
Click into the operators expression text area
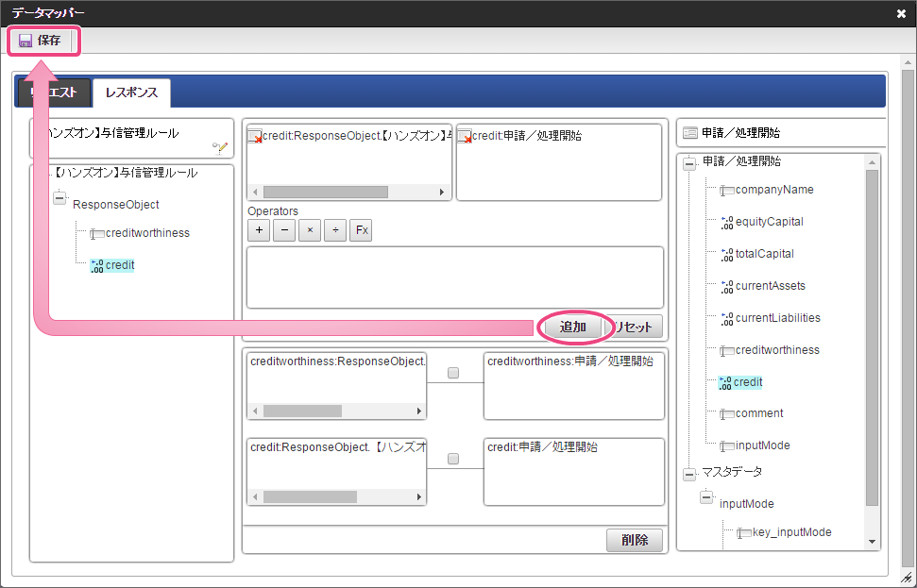(455, 277)
